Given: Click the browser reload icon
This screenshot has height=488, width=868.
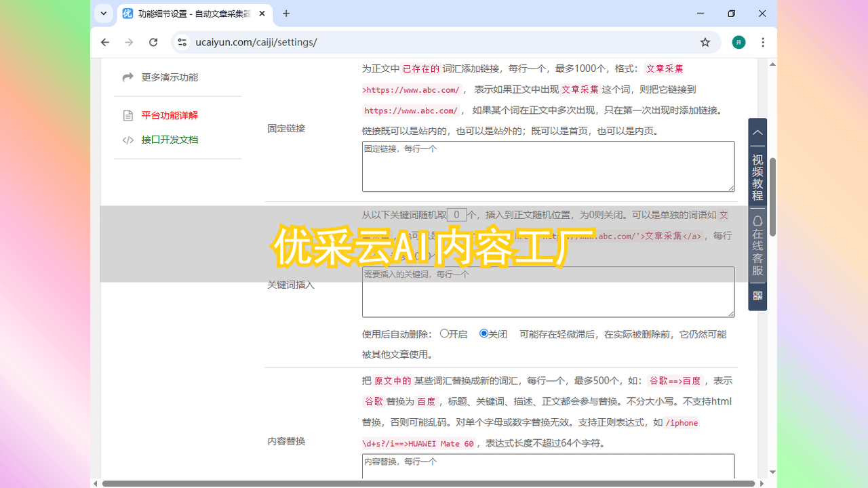Looking at the screenshot, I should click(153, 42).
